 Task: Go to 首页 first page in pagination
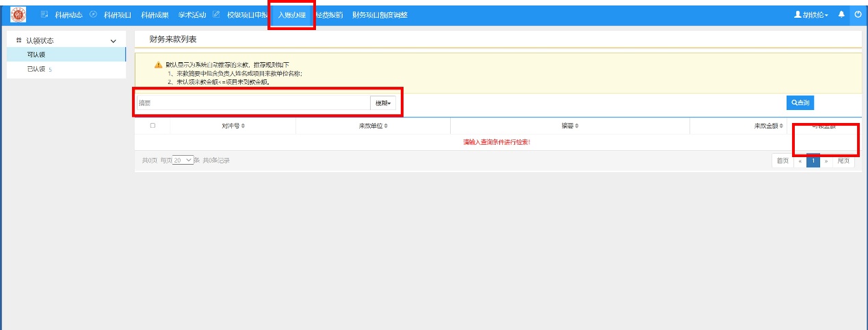[782, 161]
